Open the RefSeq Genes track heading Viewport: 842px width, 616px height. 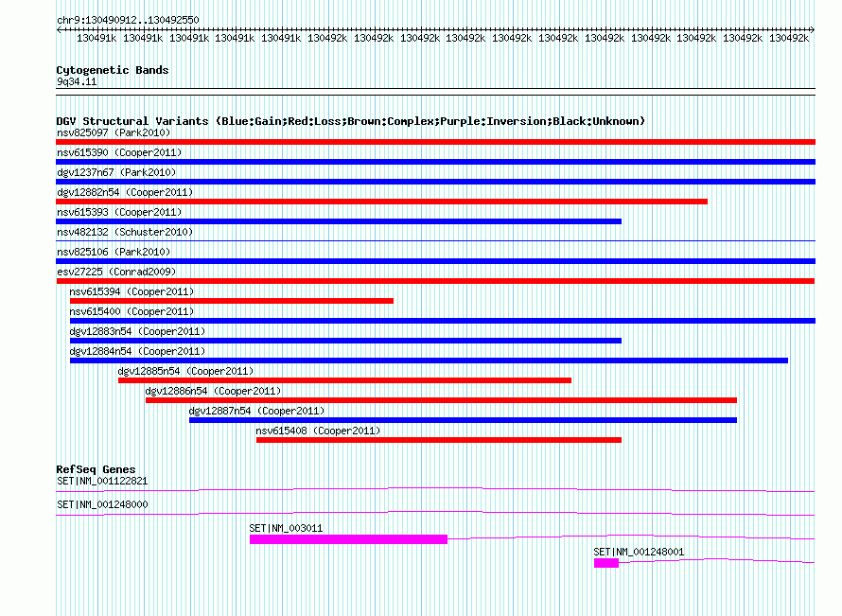point(96,469)
